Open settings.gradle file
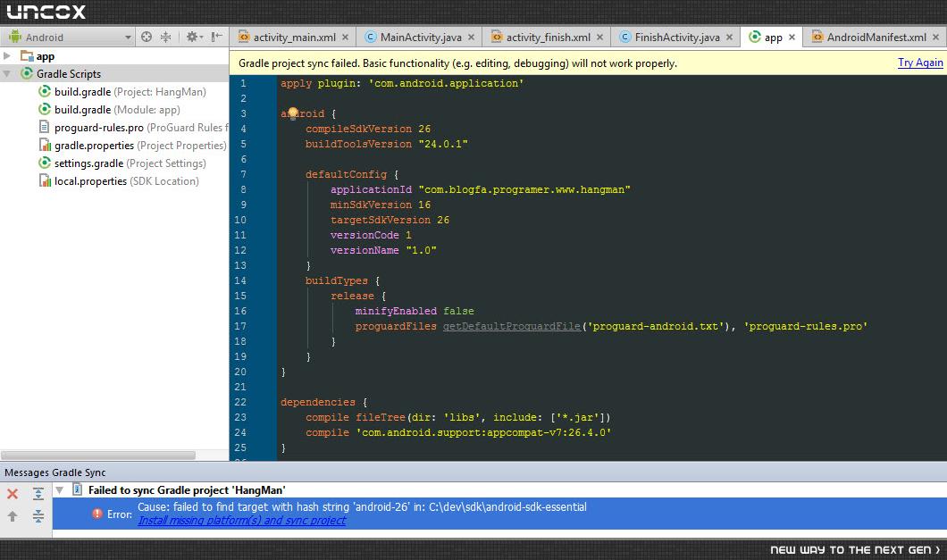Image resolution: width=947 pixels, height=560 pixels. 122,163
